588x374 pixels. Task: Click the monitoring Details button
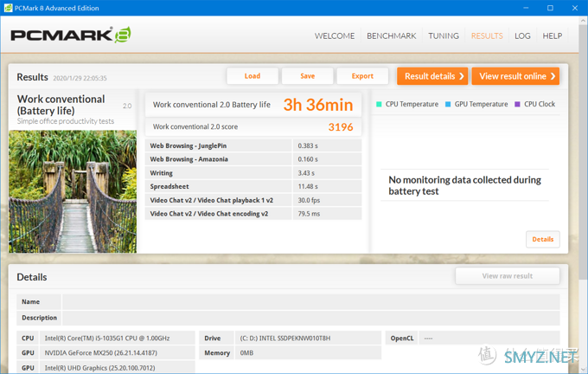543,239
